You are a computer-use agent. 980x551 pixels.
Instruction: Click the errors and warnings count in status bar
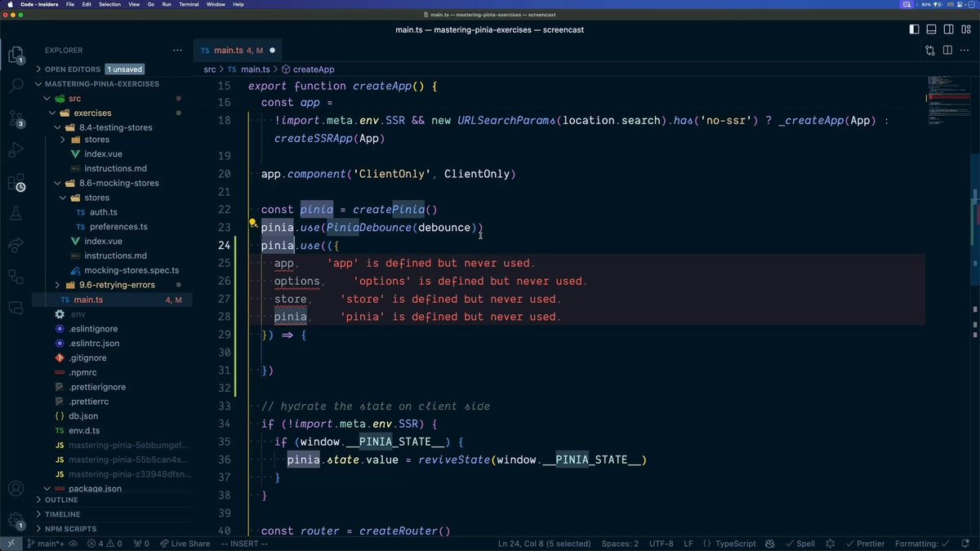105,544
